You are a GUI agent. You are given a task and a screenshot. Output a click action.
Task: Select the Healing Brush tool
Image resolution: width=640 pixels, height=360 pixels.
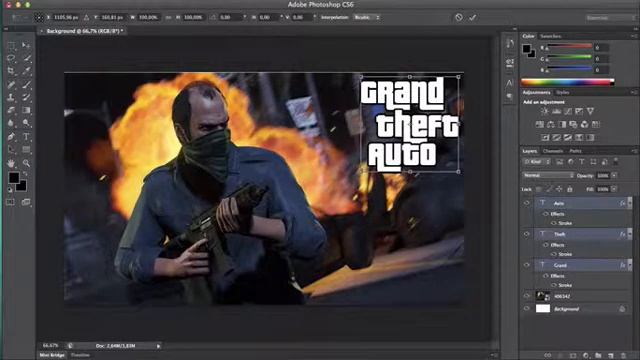pos(11,84)
